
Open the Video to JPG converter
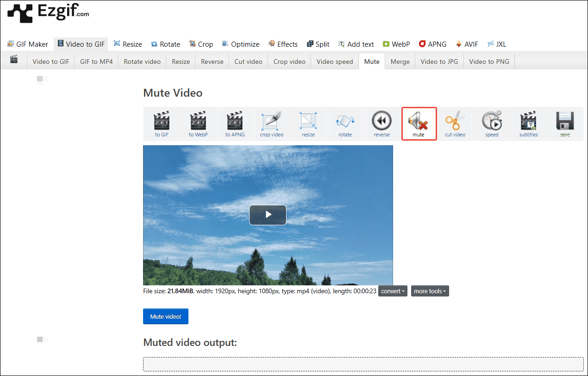[x=439, y=61]
